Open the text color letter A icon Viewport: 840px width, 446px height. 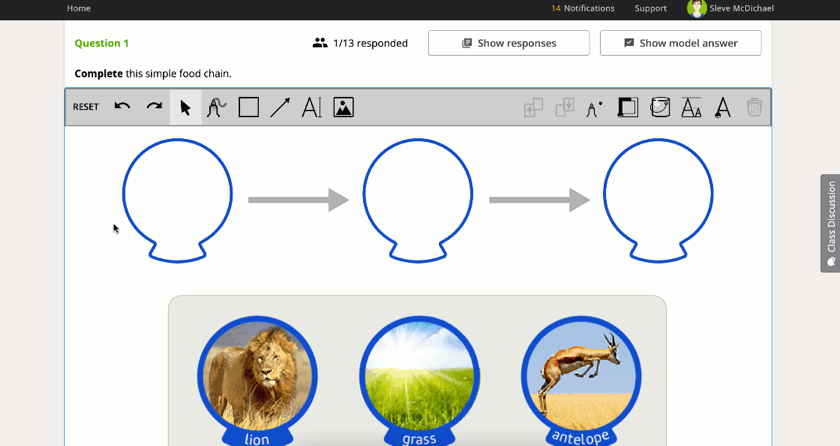(x=723, y=108)
